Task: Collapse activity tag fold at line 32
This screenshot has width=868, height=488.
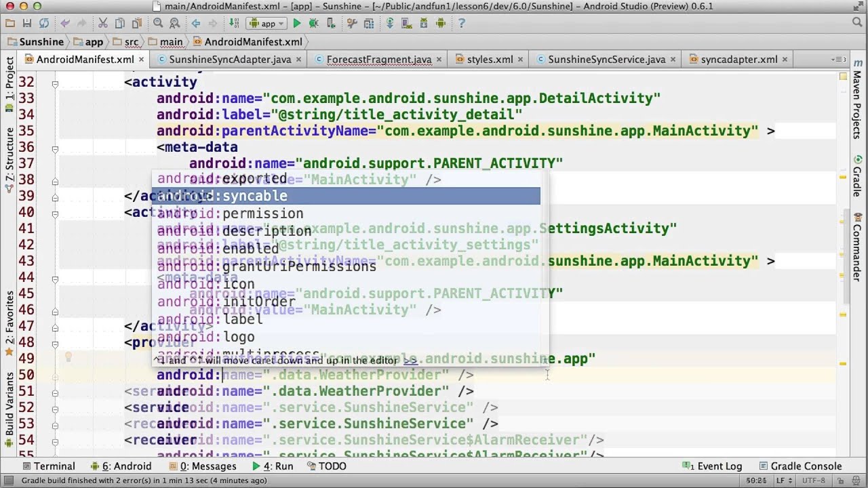Action: coord(55,84)
